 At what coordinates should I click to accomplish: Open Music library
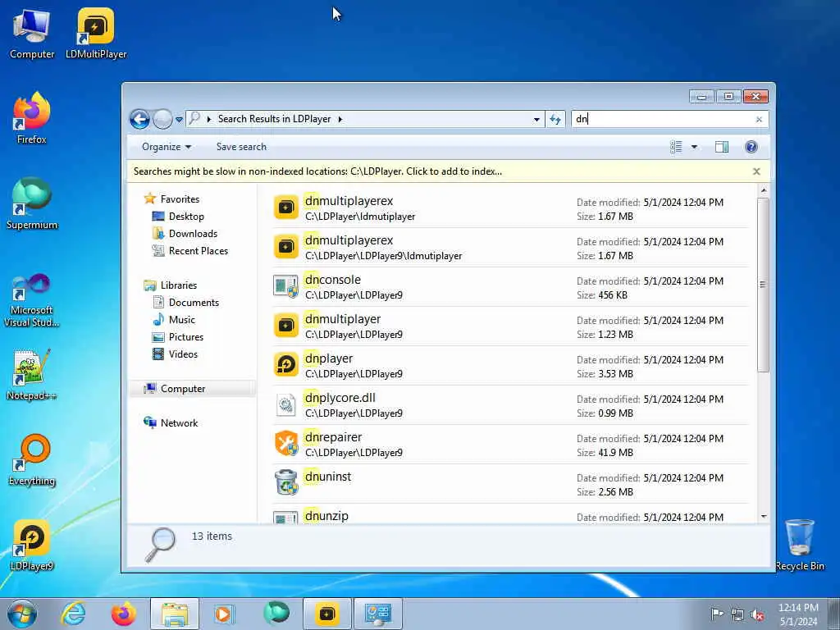(181, 320)
